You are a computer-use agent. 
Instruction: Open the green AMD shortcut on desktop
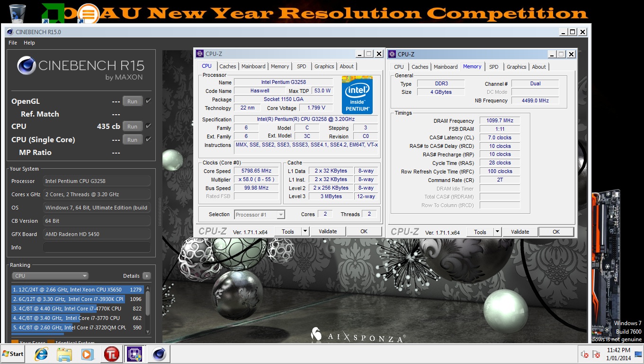52,13
